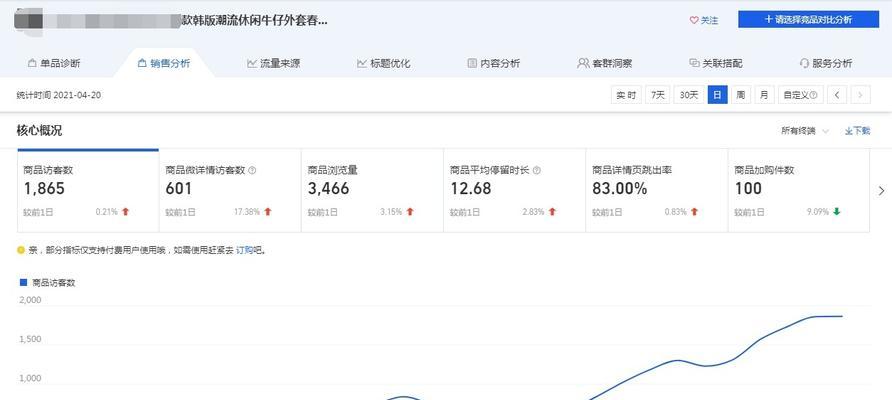Screen dimensions: 892x400
Task: Select the 商品详情页跳出率 metric card
Action: tap(657, 191)
